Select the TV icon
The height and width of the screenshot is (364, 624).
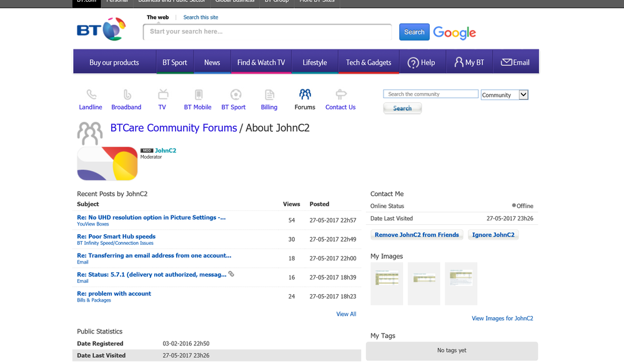pyautogui.click(x=163, y=94)
